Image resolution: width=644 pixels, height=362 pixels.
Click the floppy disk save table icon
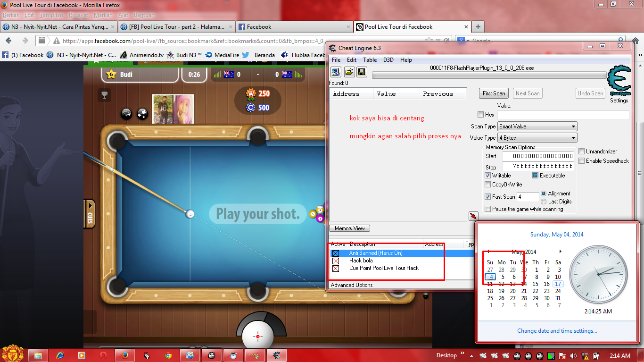click(362, 72)
